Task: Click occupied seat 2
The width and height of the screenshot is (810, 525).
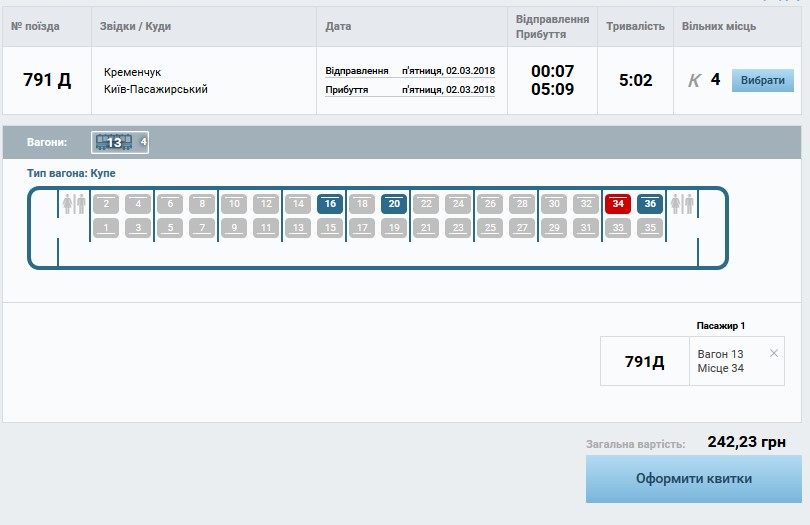Action: pyautogui.click(x=106, y=204)
